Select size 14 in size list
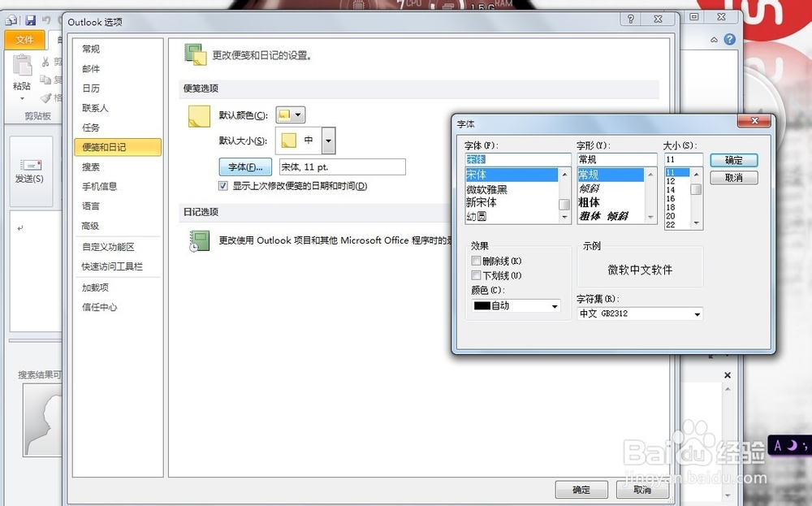 (x=678, y=190)
